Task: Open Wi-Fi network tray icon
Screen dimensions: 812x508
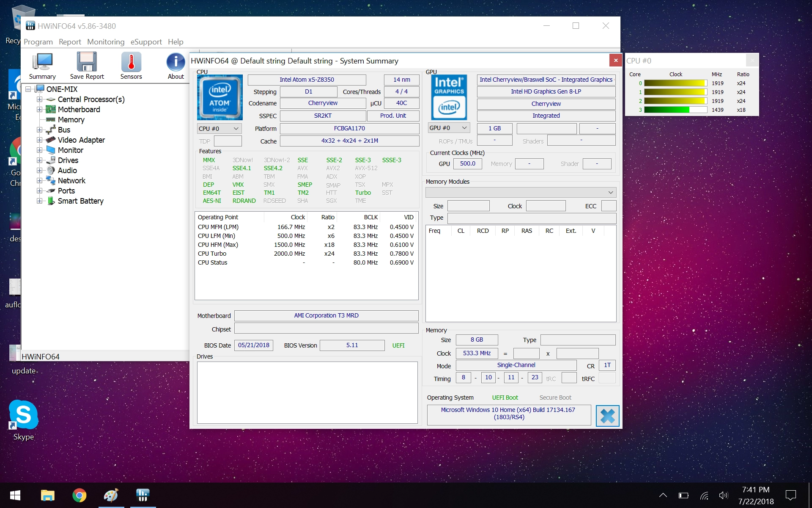Action: click(704, 495)
